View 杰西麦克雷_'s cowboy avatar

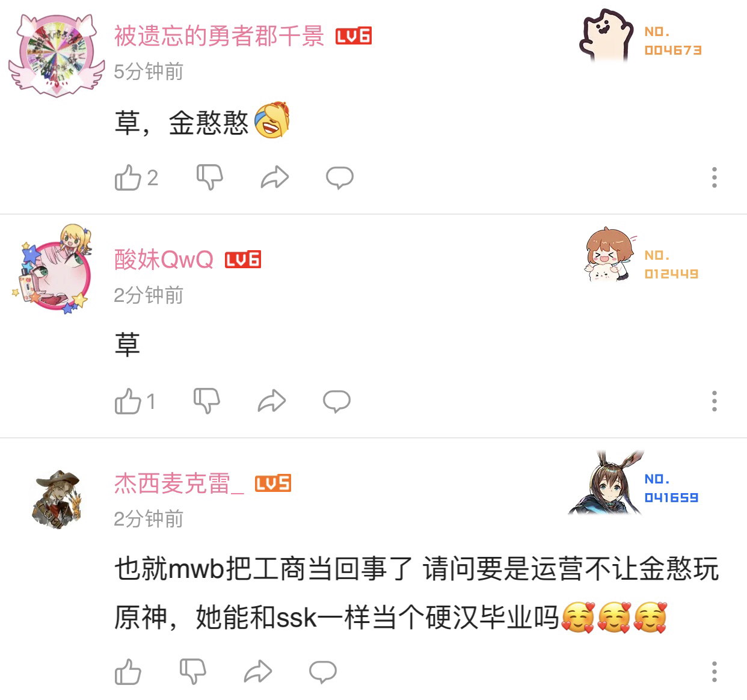click(55, 499)
